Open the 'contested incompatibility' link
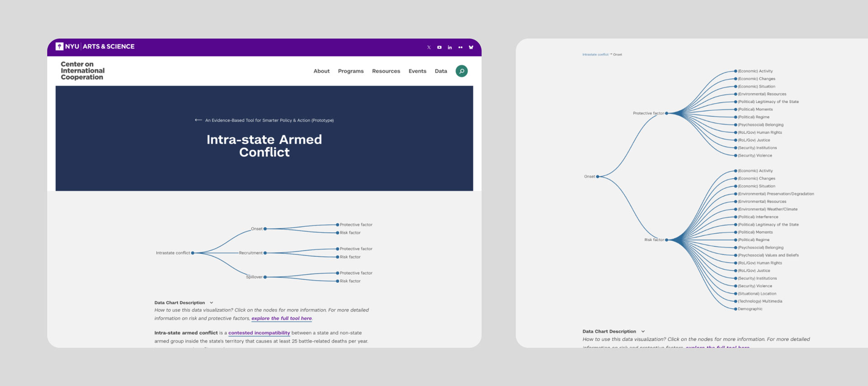Image resolution: width=868 pixels, height=386 pixels. click(259, 333)
